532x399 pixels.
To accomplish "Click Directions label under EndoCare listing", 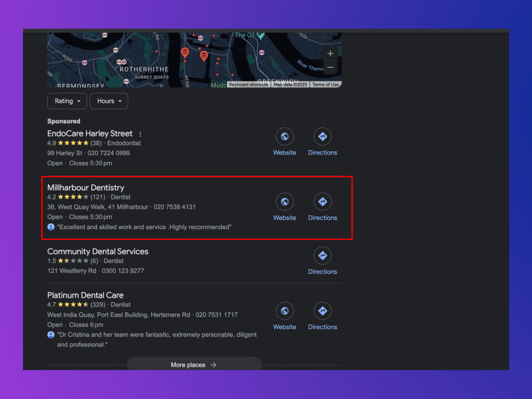I will click(323, 153).
